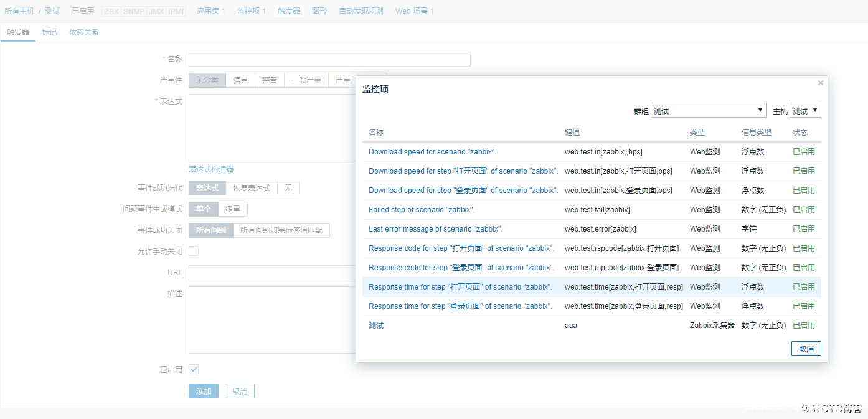This screenshot has width=868, height=419.
Task: Select the 警告 severity option
Action: pyautogui.click(x=270, y=80)
